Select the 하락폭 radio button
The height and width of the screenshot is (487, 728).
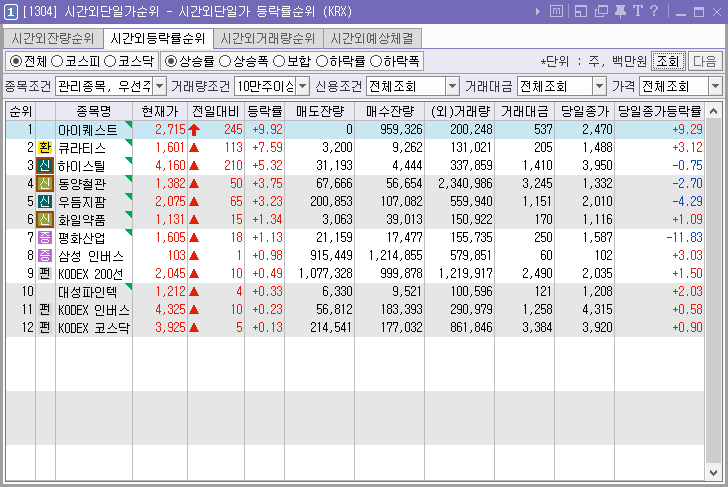pyautogui.click(x=375, y=61)
